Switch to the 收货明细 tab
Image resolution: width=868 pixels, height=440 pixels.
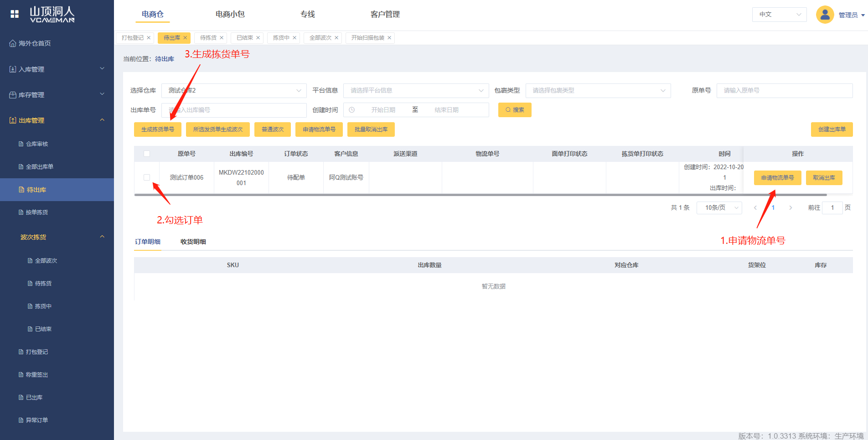pyautogui.click(x=193, y=242)
